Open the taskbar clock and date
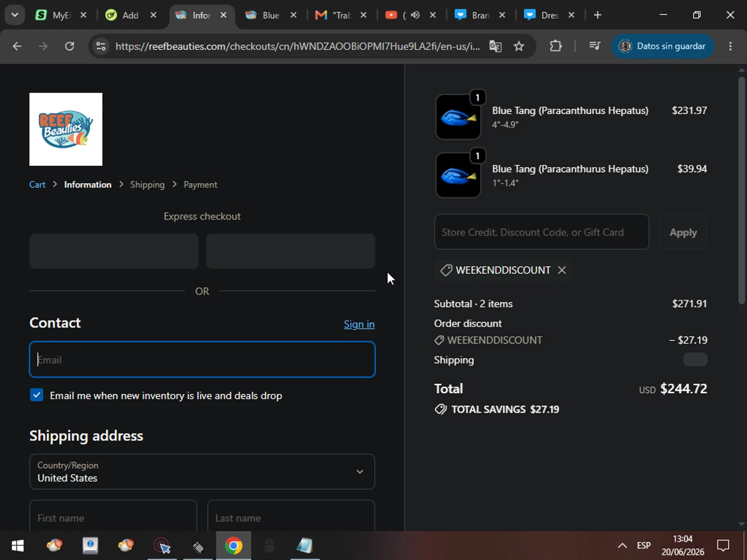The width and height of the screenshot is (747, 560). [683, 546]
